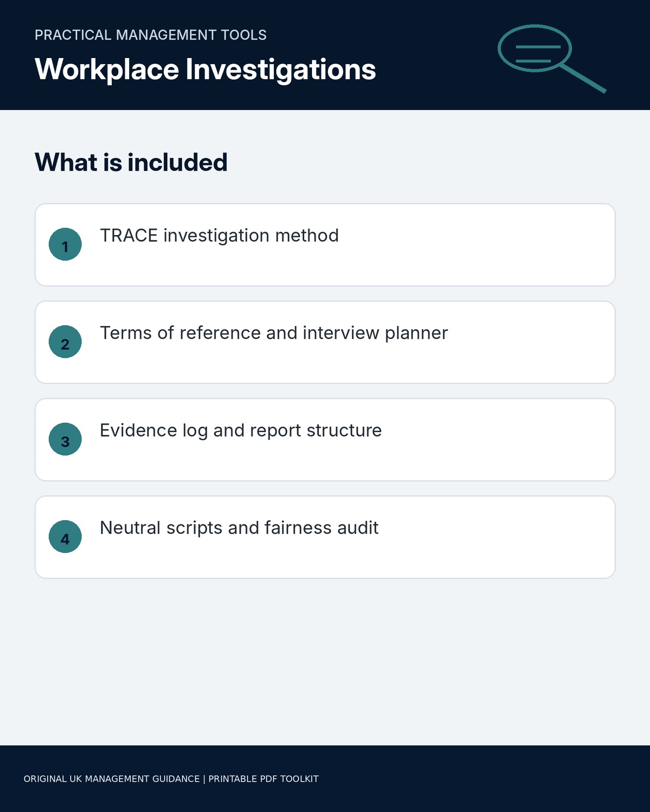The image size is (650, 812).
Task: Select the TRACE investigation method card
Action: click(325, 245)
